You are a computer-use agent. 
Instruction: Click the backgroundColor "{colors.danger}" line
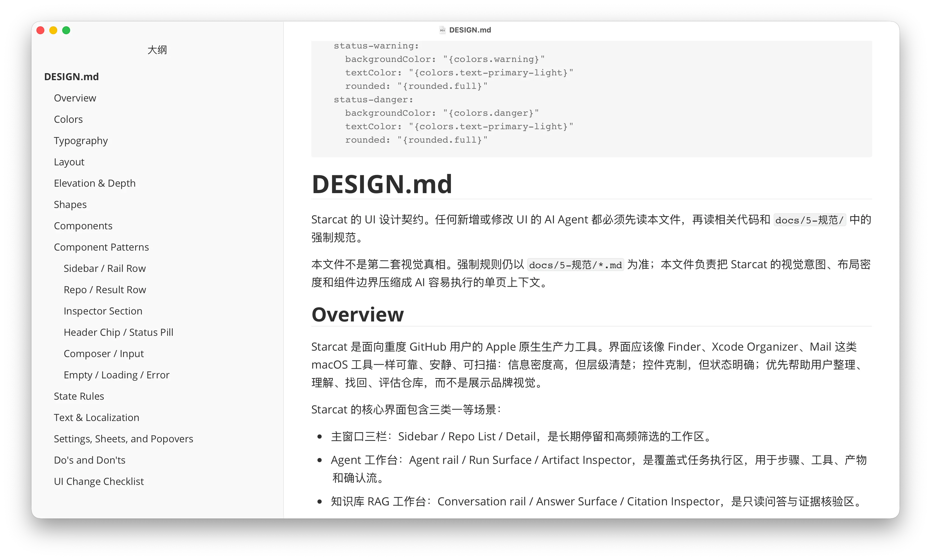[442, 113]
